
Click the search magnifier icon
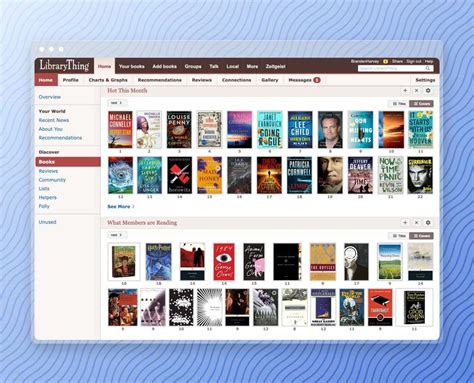coord(428,68)
